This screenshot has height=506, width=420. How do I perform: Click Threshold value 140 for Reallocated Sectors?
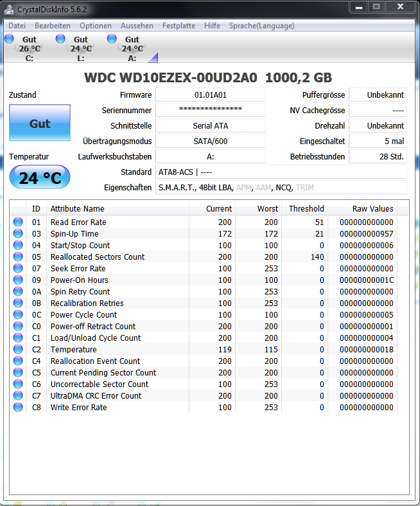[317, 257]
